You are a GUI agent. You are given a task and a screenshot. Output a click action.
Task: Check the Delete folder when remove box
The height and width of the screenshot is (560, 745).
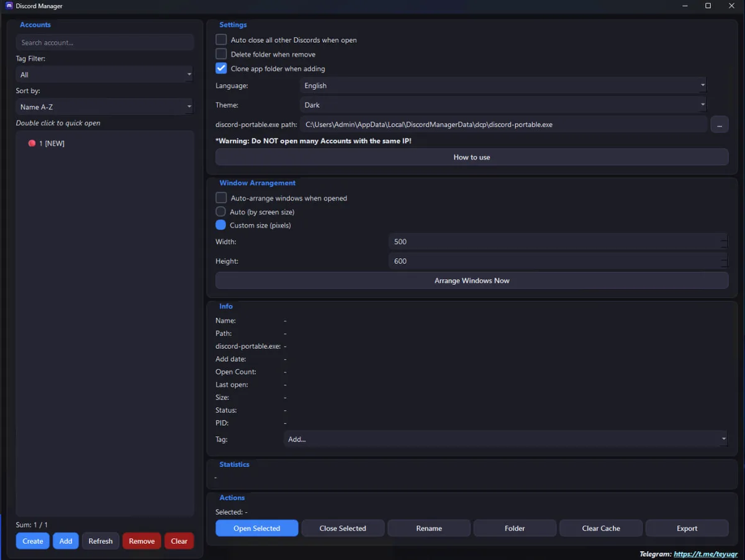pyautogui.click(x=221, y=54)
